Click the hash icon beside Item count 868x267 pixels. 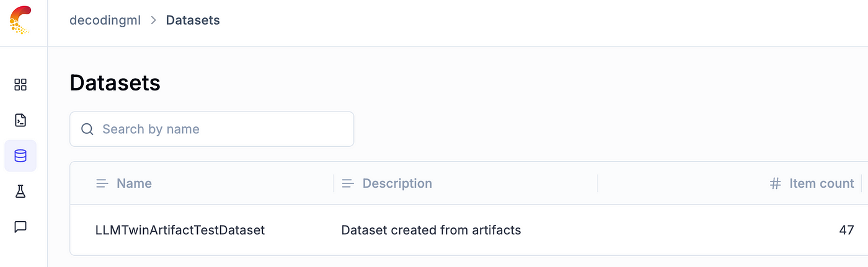point(775,183)
